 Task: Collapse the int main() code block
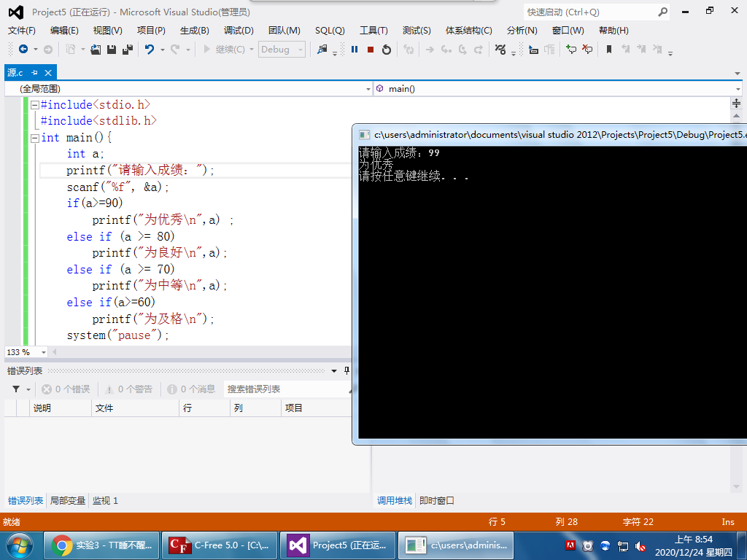(x=34, y=138)
